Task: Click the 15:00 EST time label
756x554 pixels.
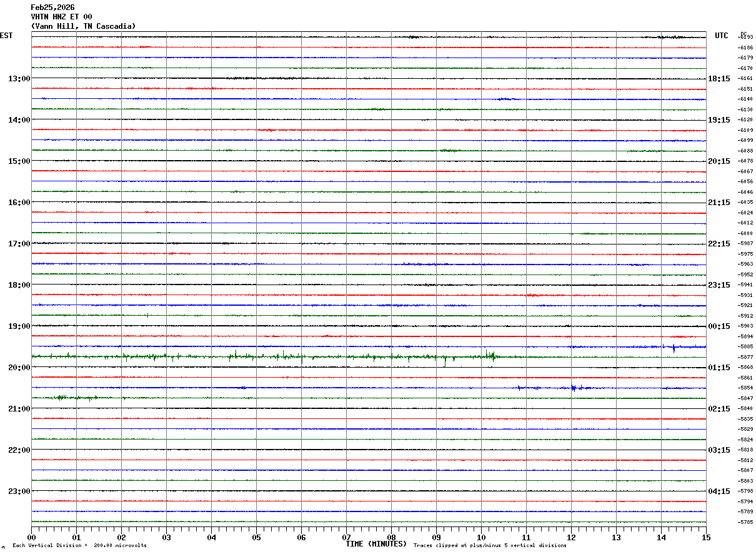Action: 19,161
